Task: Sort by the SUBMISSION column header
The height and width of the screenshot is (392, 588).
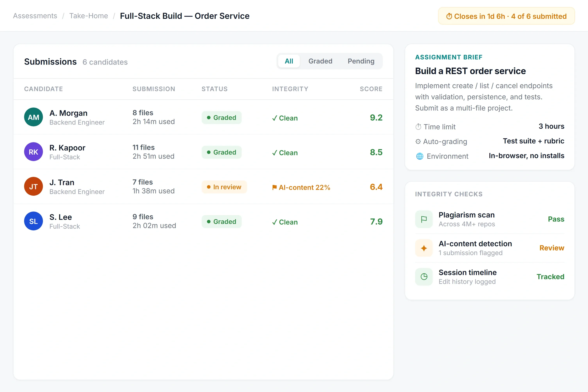Action: pyautogui.click(x=154, y=89)
